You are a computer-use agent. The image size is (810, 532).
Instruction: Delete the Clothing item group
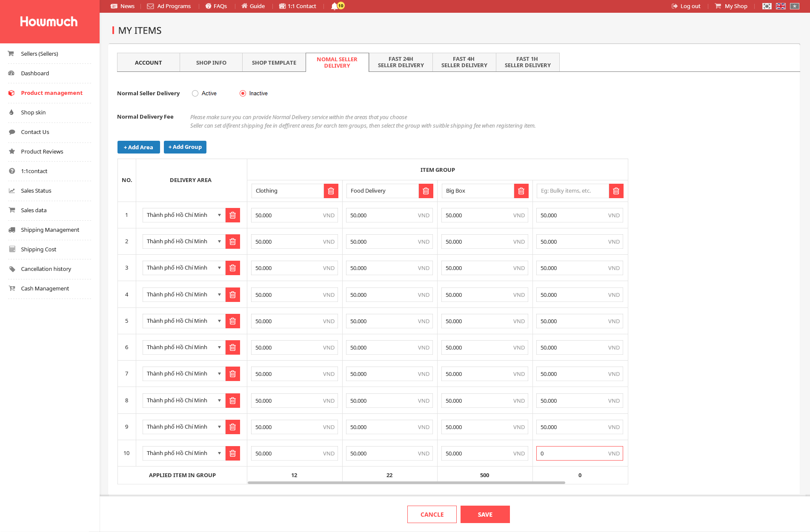(x=331, y=191)
